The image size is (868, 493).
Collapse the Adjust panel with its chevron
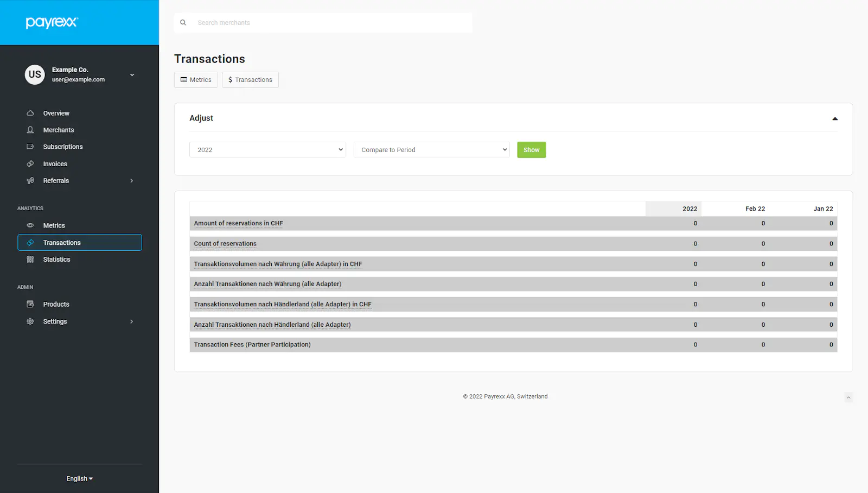(834, 118)
